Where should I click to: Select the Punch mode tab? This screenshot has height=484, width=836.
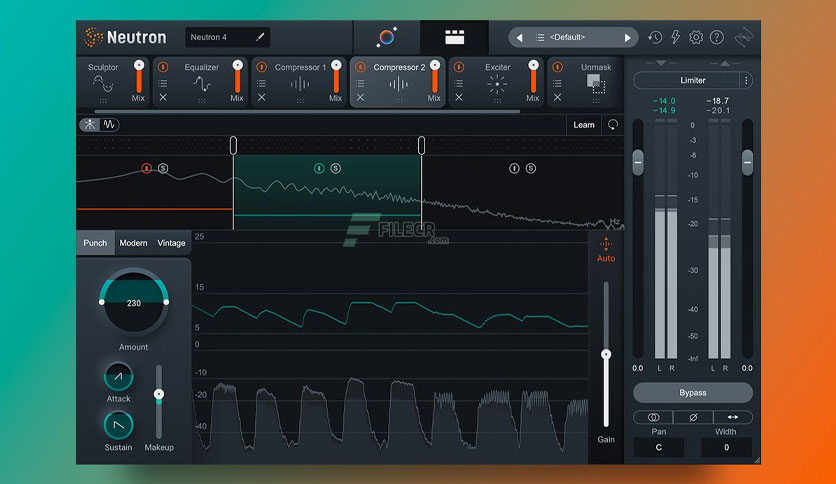pos(95,243)
